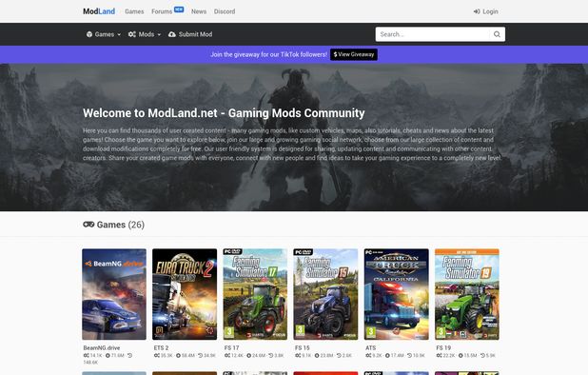Open the American Truck Simulator cover
Image resolution: width=588 pixels, height=375 pixels.
[397, 294]
